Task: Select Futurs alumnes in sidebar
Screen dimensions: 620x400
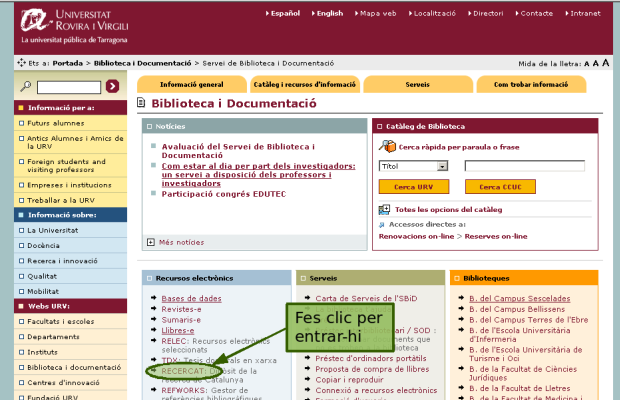Action: 70,123
